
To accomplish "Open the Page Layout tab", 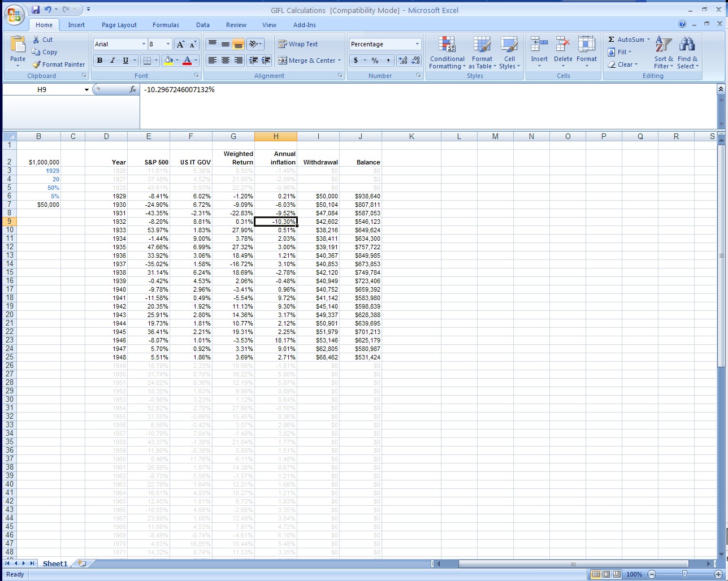I will 119,25.
